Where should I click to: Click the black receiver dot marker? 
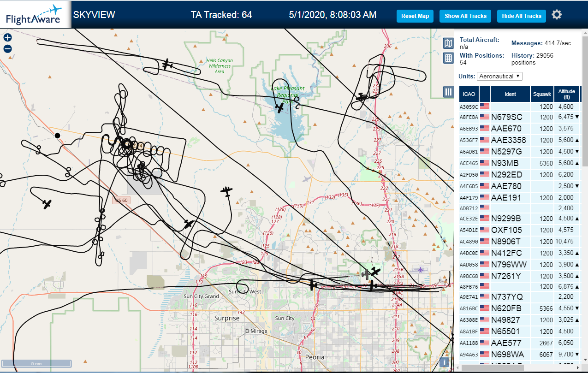click(x=57, y=136)
